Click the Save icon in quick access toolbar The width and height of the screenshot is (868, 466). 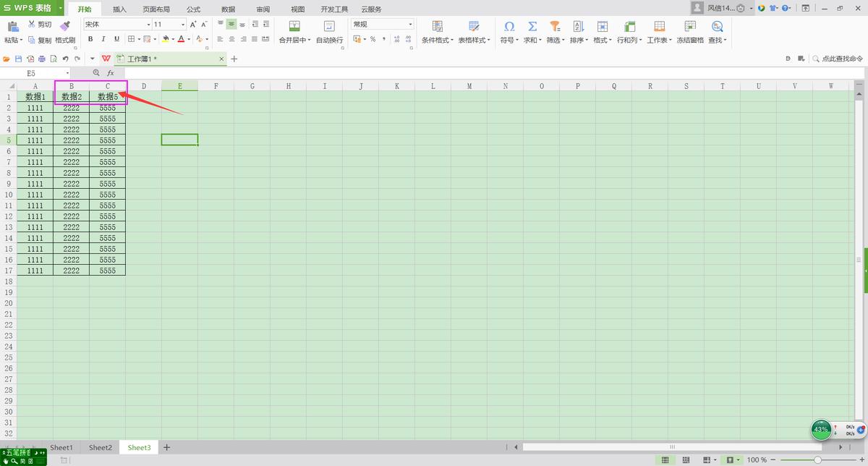pos(18,59)
